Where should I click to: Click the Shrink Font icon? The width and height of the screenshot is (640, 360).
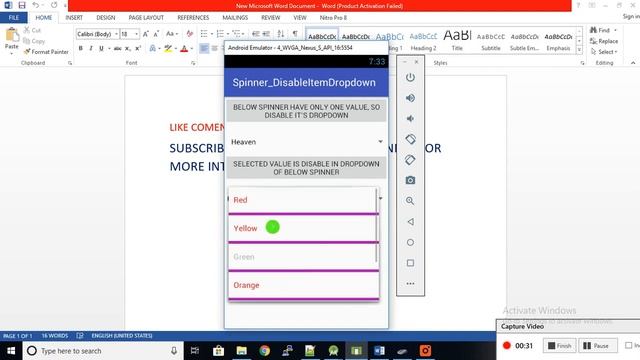(156, 34)
